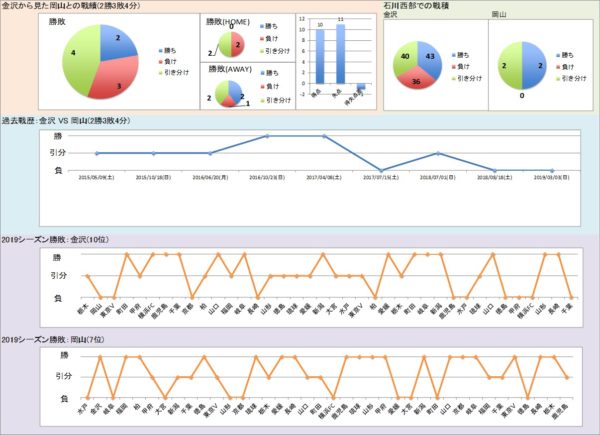Click the 勝ち legend entry beside the main 勝敗 pie

click(x=172, y=49)
